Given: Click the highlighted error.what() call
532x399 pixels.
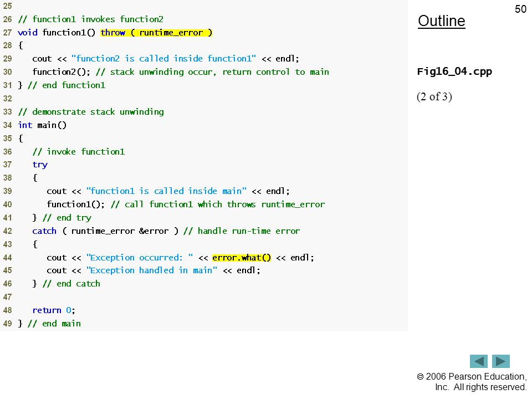Looking at the screenshot, I should point(242,258).
